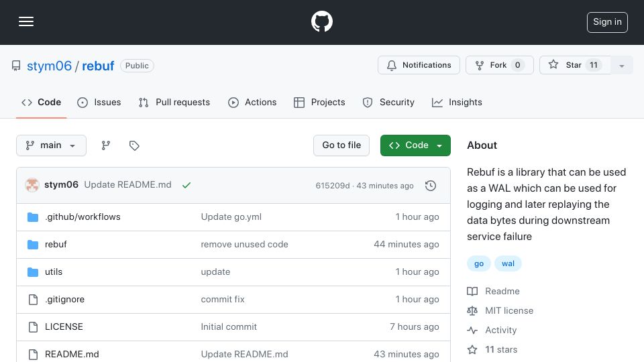This screenshot has width=644, height=362.
Task: Open README.md row's 'Update README.md' commit
Action: point(244,354)
